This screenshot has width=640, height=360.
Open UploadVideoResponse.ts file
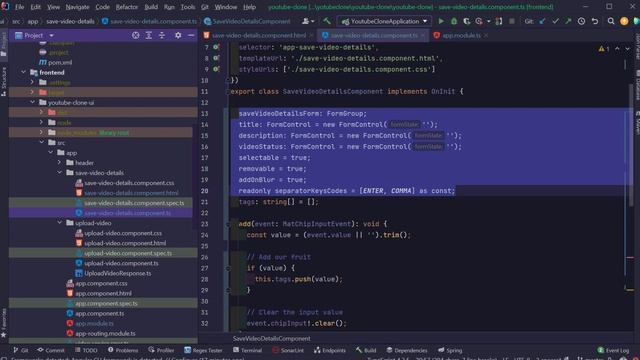118,273
